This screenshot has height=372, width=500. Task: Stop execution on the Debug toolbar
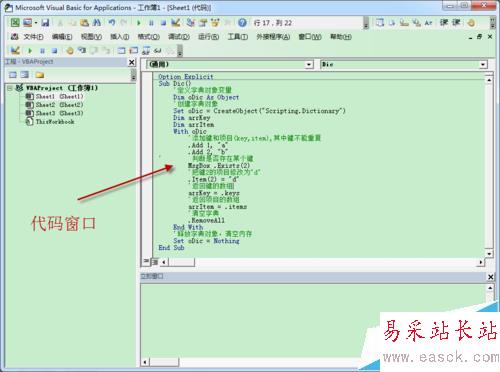pyautogui.click(x=54, y=50)
